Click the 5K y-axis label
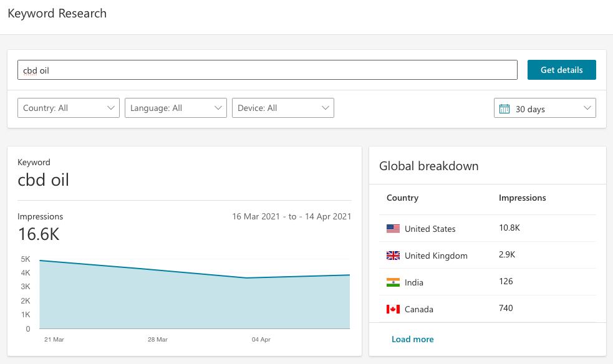Image resolution: width=613 pixels, height=364 pixels. click(26, 259)
